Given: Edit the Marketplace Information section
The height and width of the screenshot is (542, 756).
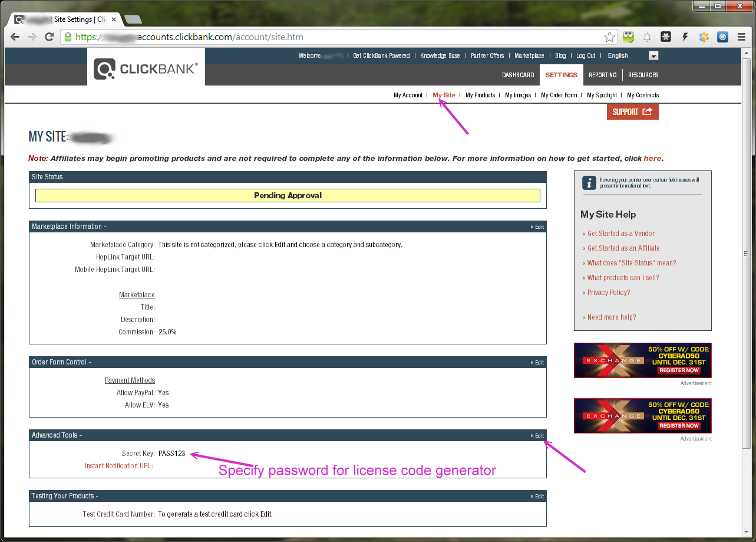Looking at the screenshot, I should tap(538, 226).
